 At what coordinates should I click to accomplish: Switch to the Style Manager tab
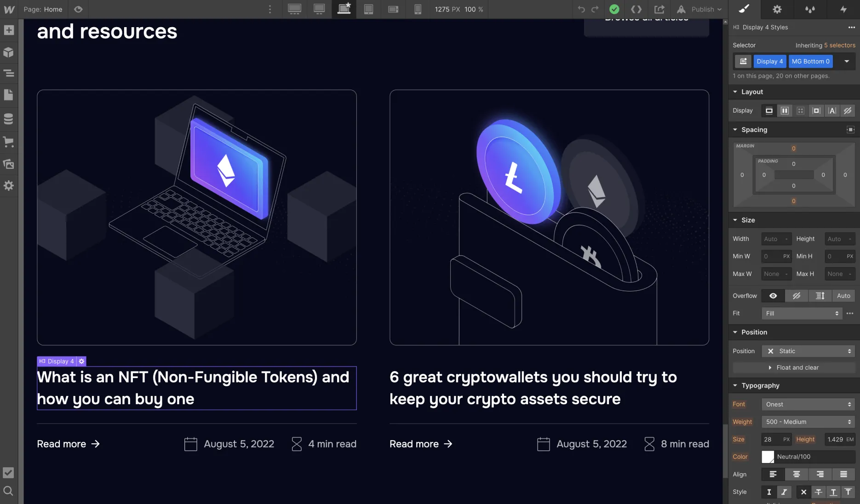[x=810, y=9]
